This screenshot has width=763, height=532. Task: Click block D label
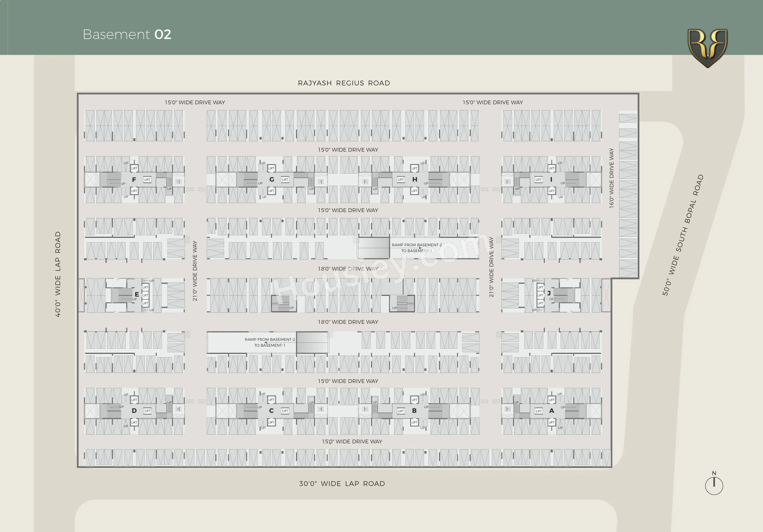pyautogui.click(x=134, y=411)
